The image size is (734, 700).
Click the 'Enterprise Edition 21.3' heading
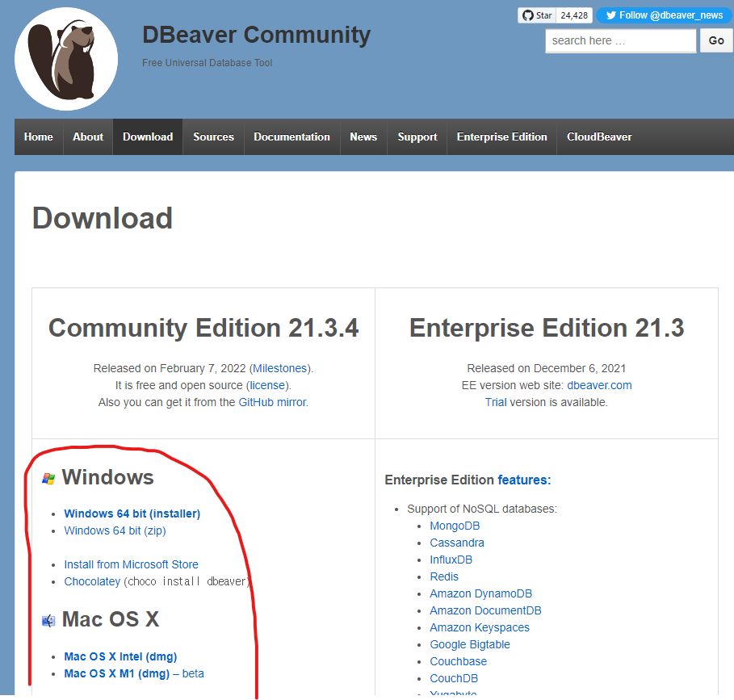547,328
